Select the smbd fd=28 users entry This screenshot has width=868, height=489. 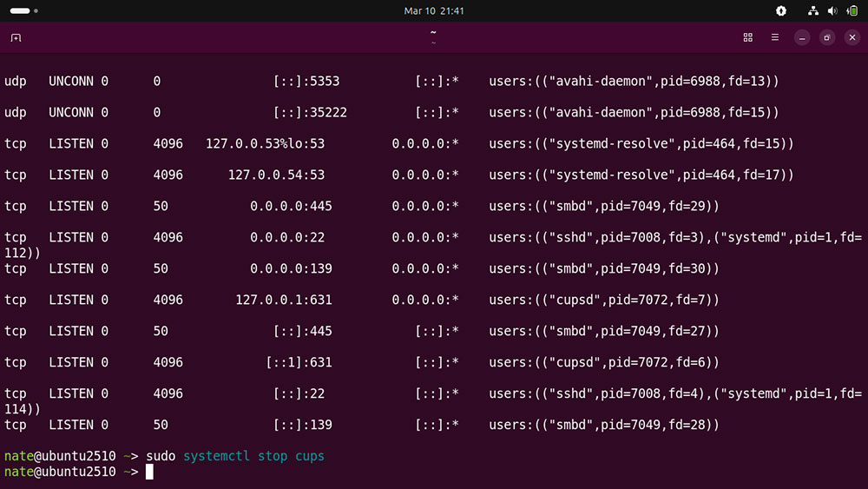pyautogui.click(x=604, y=425)
